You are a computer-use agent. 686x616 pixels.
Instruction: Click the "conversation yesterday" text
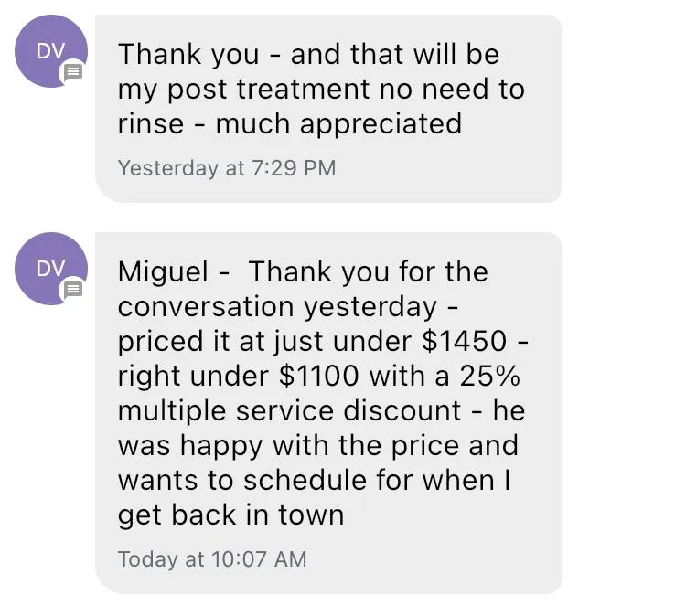277,306
